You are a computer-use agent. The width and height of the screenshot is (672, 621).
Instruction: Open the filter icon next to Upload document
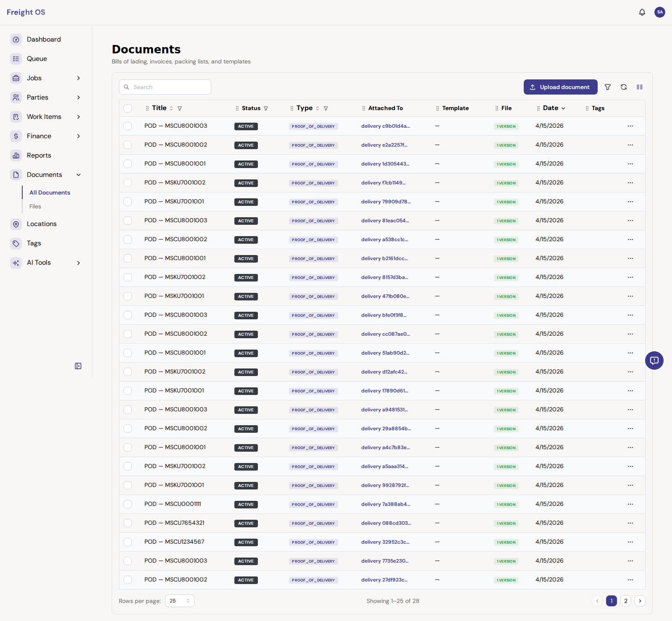click(607, 87)
